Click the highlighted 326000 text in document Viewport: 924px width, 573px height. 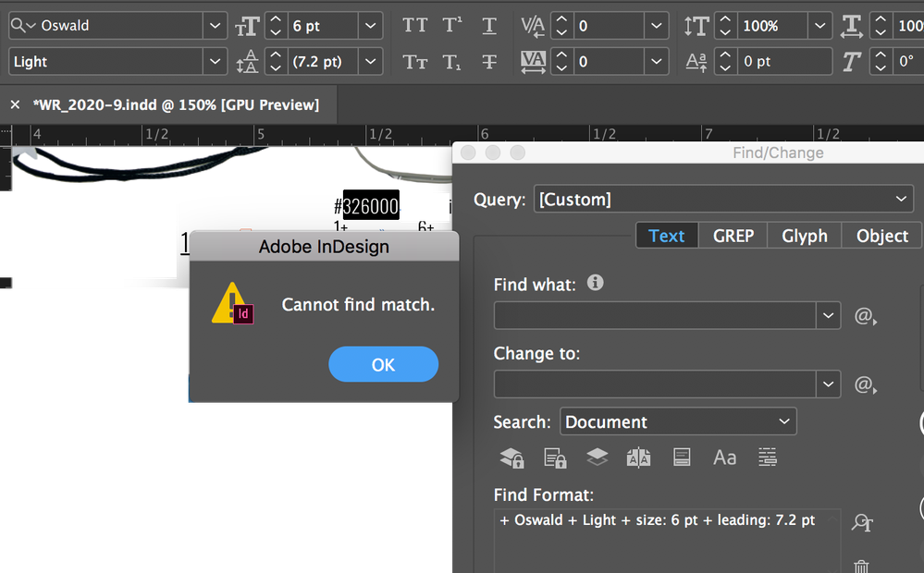coord(371,205)
